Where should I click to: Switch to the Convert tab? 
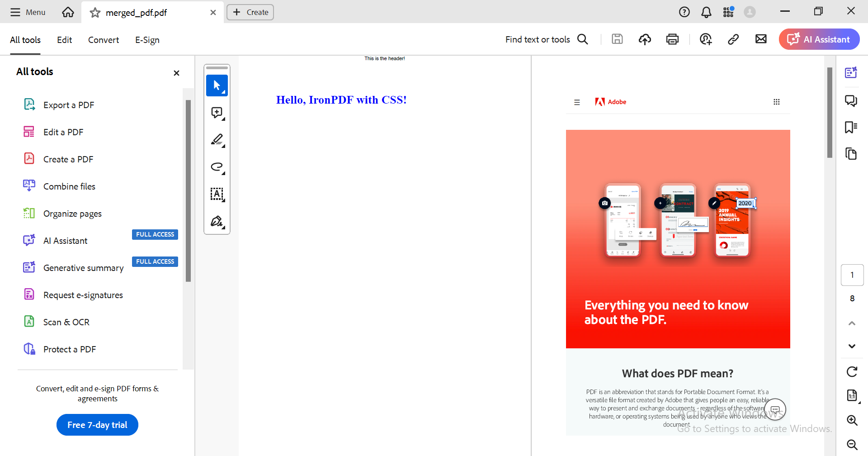click(104, 40)
